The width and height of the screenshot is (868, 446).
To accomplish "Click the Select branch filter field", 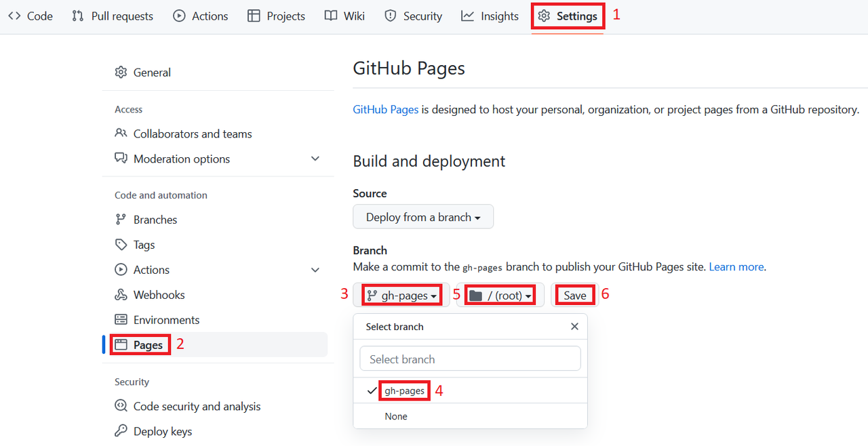I will tap(470, 359).
